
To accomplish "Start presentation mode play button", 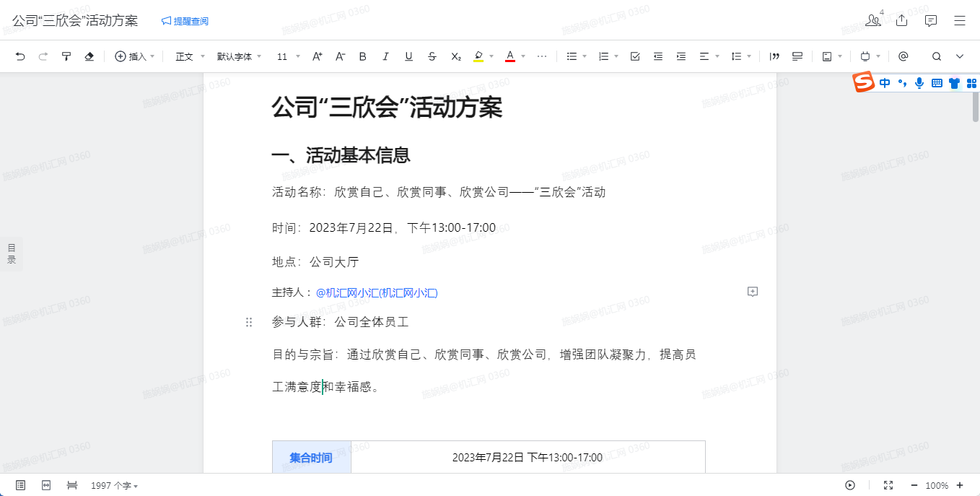I will click(850, 485).
